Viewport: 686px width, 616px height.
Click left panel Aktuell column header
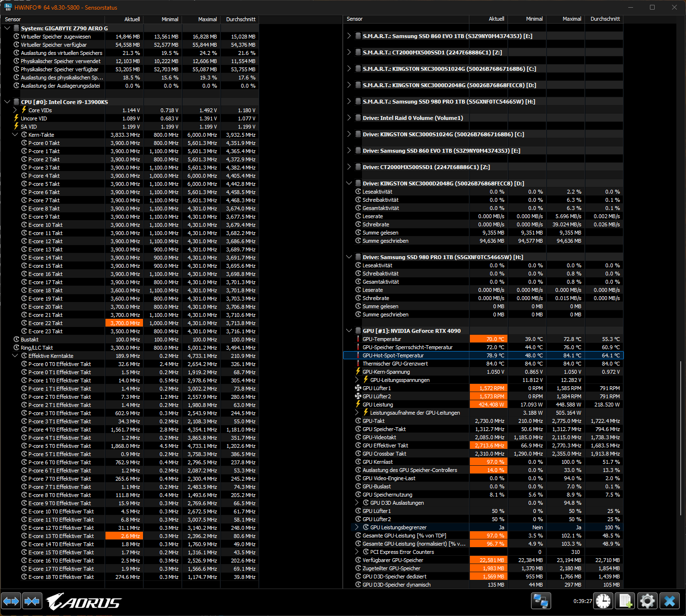click(x=124, y=19)
